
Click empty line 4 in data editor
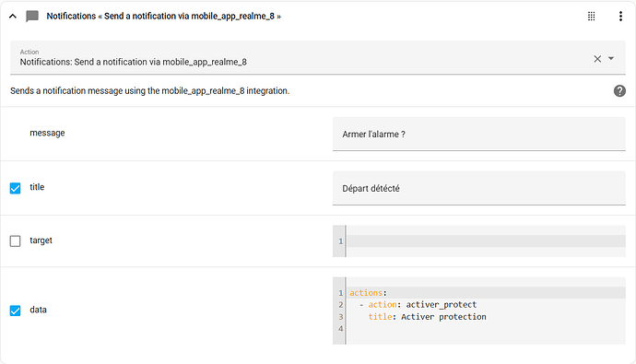[486, 329]
